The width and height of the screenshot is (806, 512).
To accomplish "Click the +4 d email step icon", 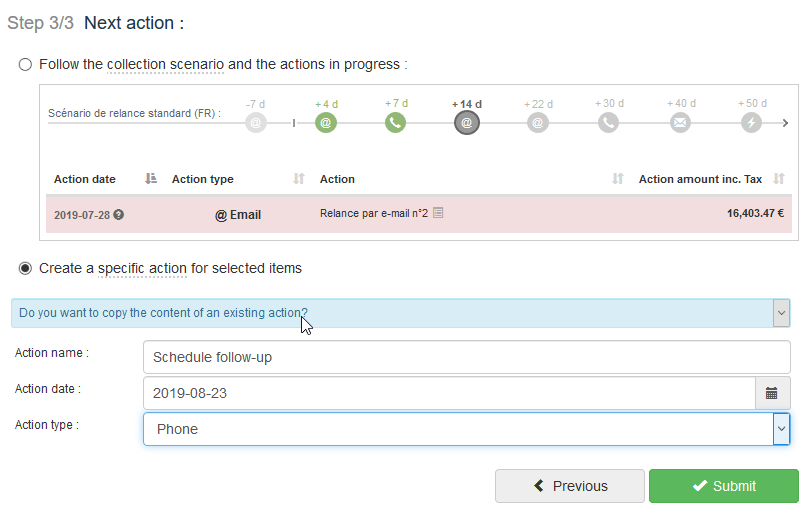I will tap(325, 123).
